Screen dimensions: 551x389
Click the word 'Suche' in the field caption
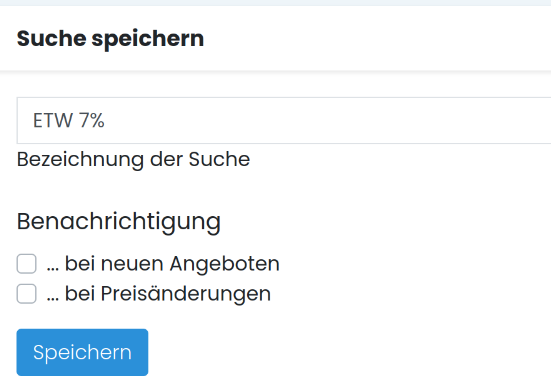(x=219, y=159)
